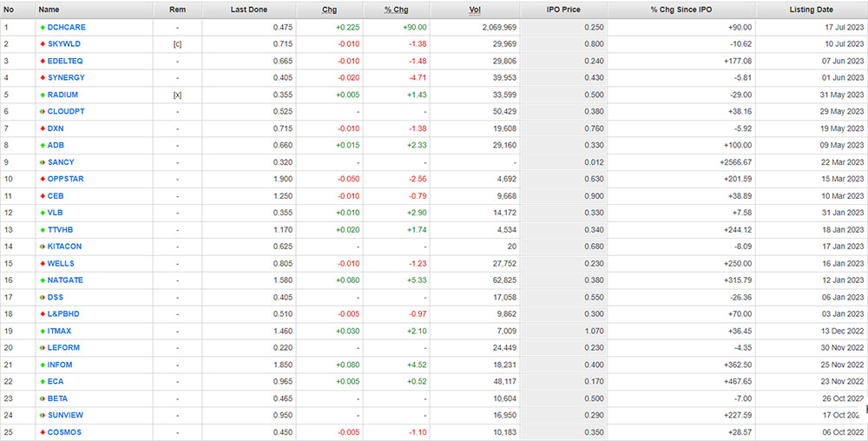Open the CLOUDPT stock link
868x441 pixels.
click(66, 112)
